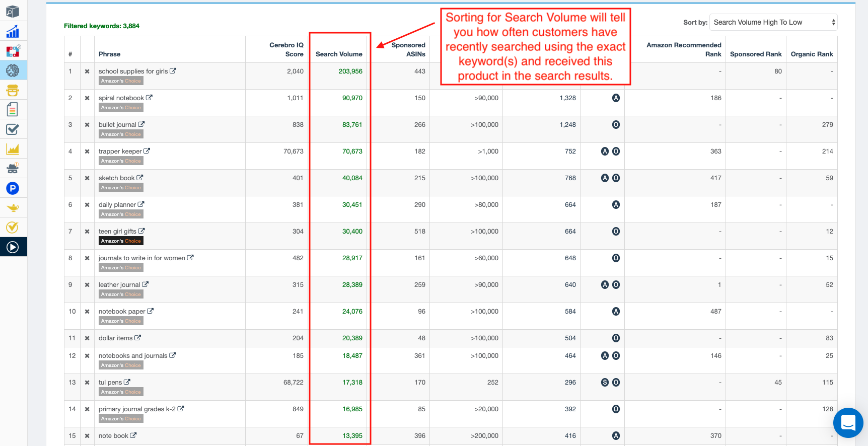Image resolution: width=868 pixels, height=446 pixels.
Task: Click the O badge in 'bullet journal' row
Action: point(616,125)
